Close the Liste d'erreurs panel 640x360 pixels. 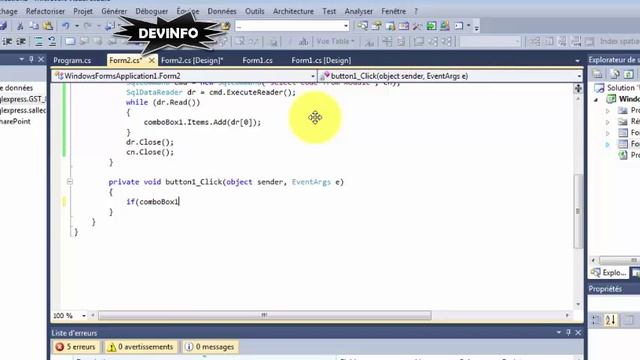578,333
